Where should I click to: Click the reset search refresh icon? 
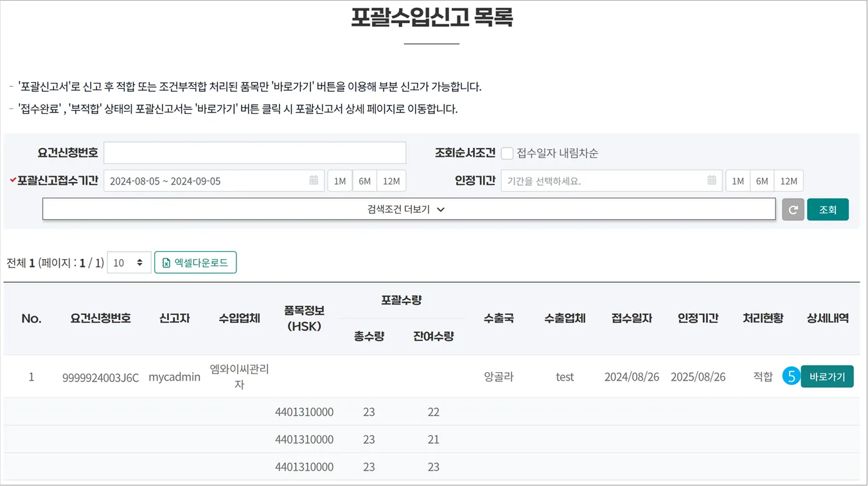pos(793,210)
